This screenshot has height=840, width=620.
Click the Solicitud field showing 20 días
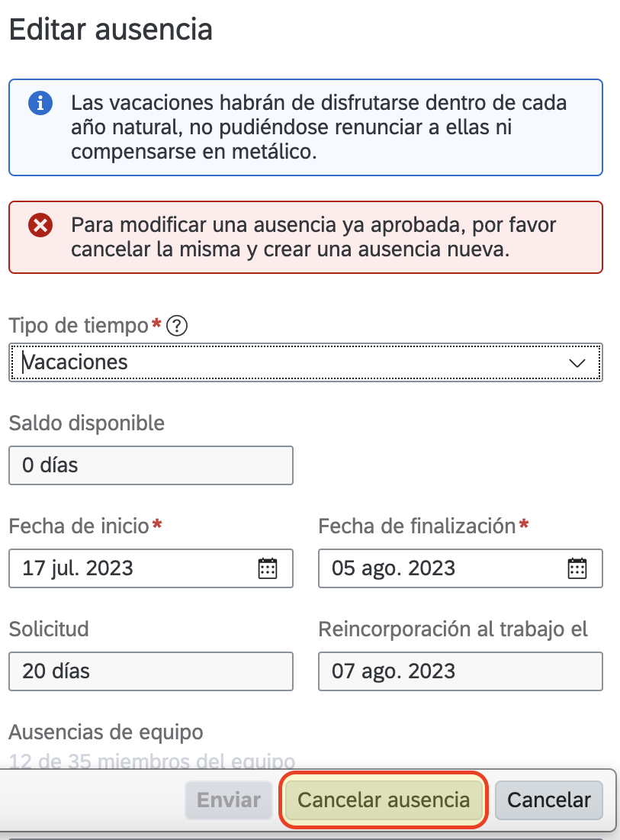click(x=150, y=671)
